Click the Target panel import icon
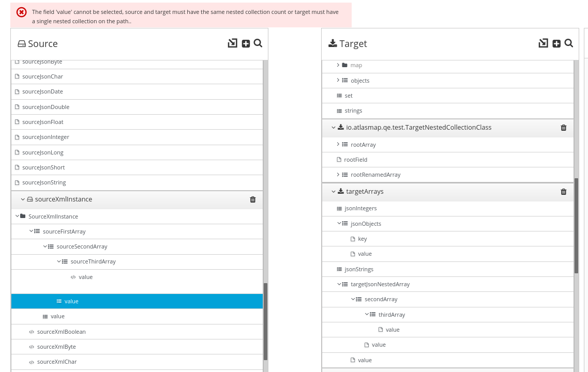588x372 pixels. point(544,43)
